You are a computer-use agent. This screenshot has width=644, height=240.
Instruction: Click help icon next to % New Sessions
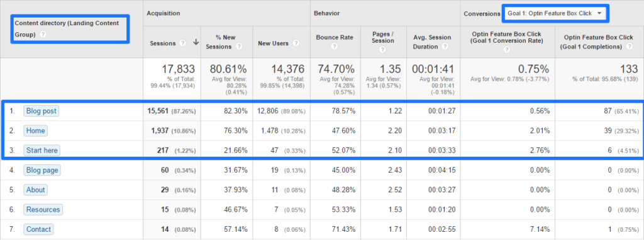(x=238, y=47)
